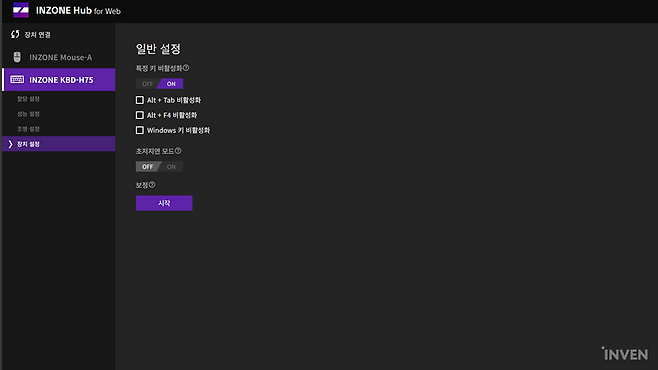Check the Alt + F4 비활성화 checkbox

pos(140,115)
